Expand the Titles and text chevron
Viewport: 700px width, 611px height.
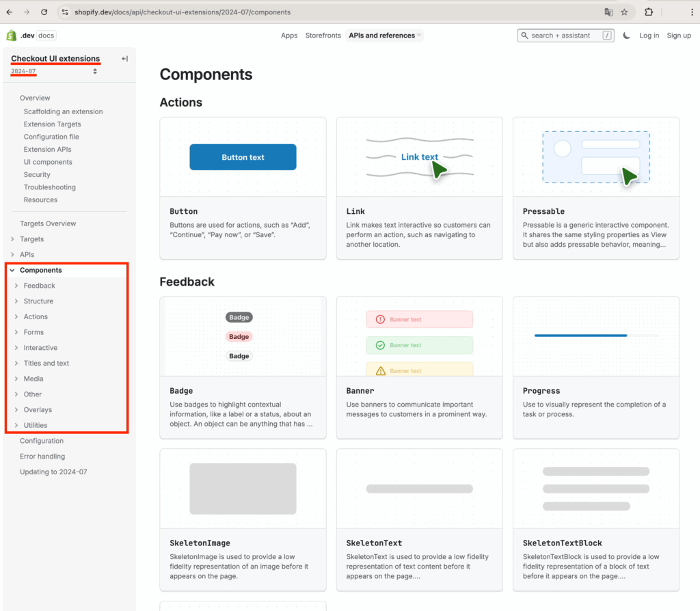pos(16,364)
